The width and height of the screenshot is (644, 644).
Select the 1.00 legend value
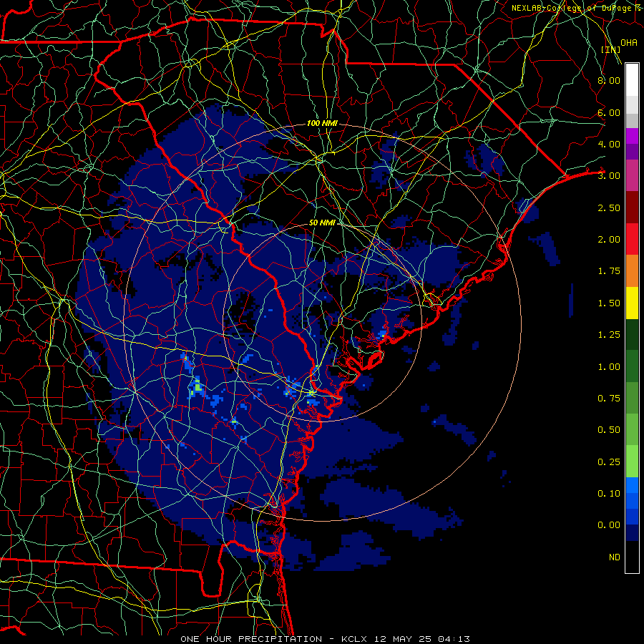(x=609, y=367)
